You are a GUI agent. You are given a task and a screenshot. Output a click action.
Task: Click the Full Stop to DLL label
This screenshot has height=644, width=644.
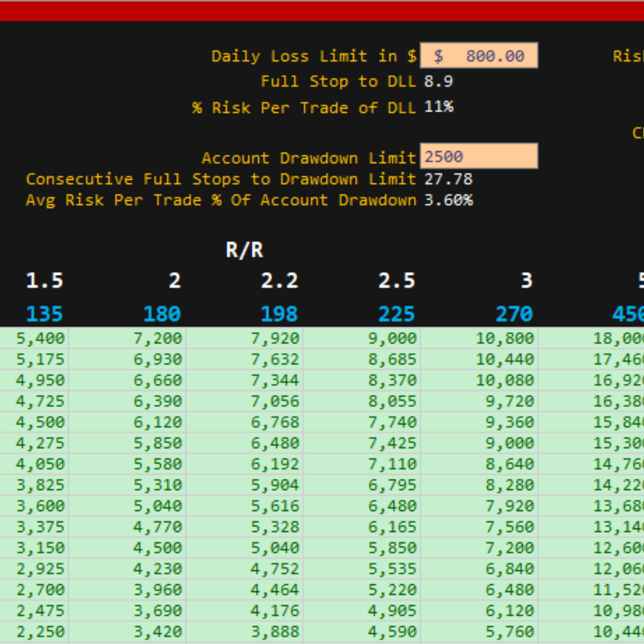click(x=338, y=82)
